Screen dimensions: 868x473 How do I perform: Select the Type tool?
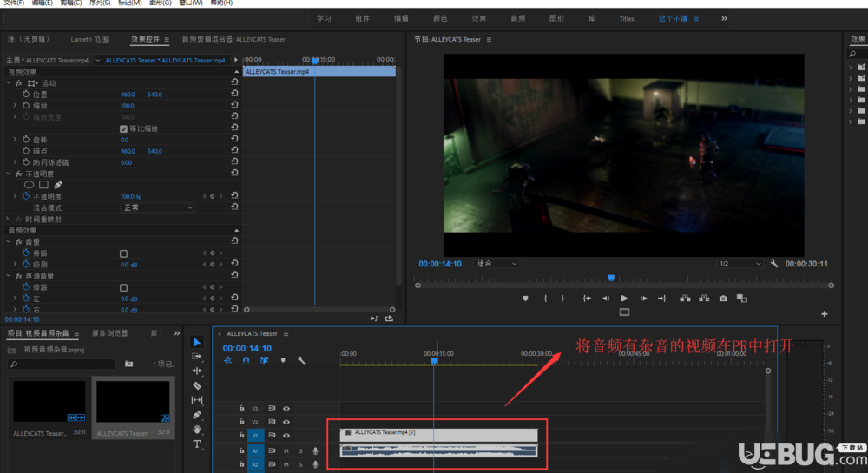197,443
